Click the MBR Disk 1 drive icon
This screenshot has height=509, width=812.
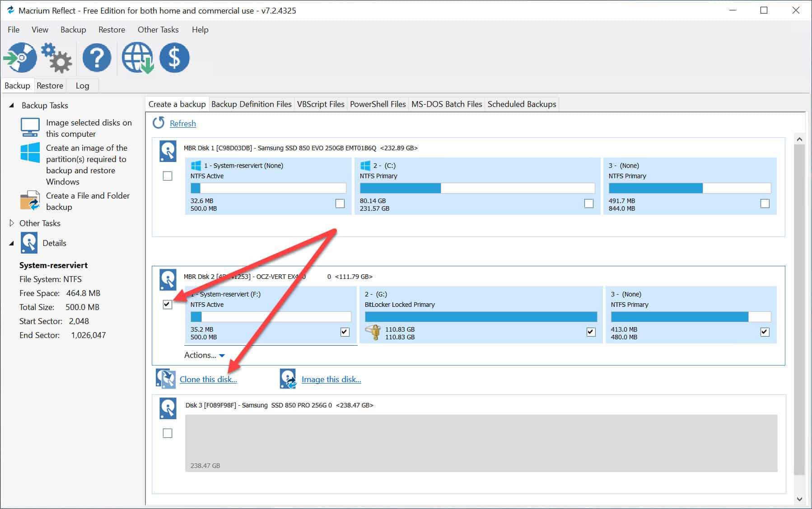point(168,151)
